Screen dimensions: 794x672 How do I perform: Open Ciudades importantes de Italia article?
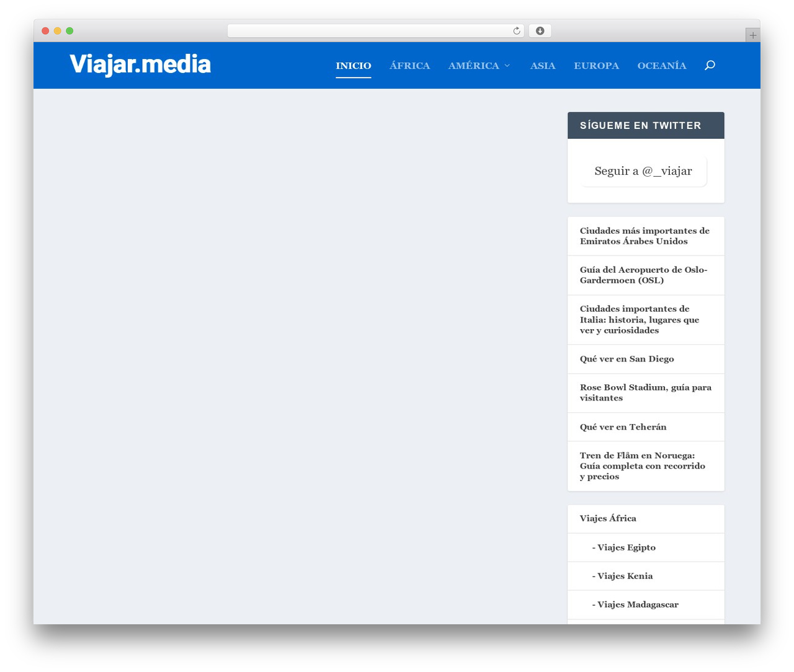640,320
